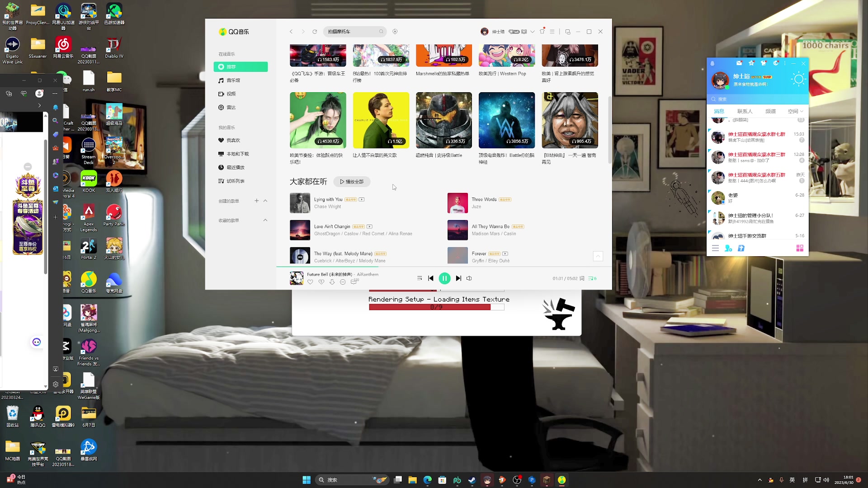Viewport: 868px width, 488px height.
Task: Open the skin (shirt) icon in QQ Music
Action: coord(542,32)
